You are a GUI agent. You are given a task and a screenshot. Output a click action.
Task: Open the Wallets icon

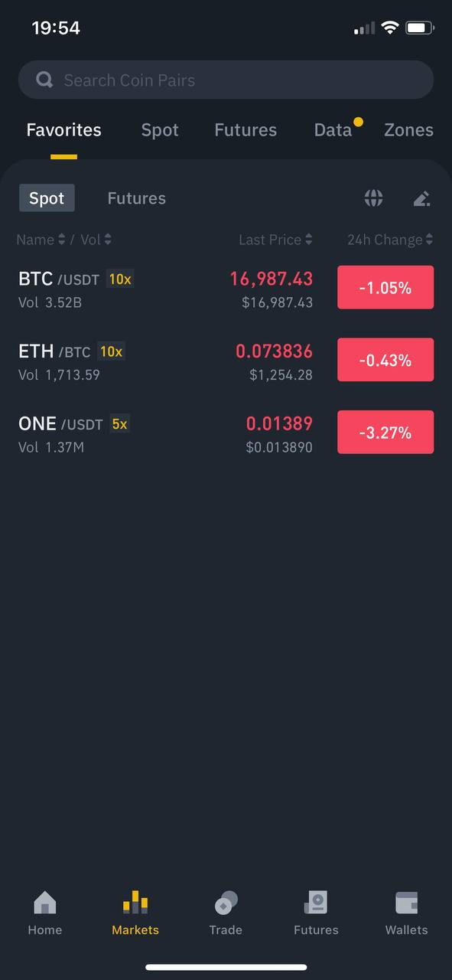pos(406,903)
